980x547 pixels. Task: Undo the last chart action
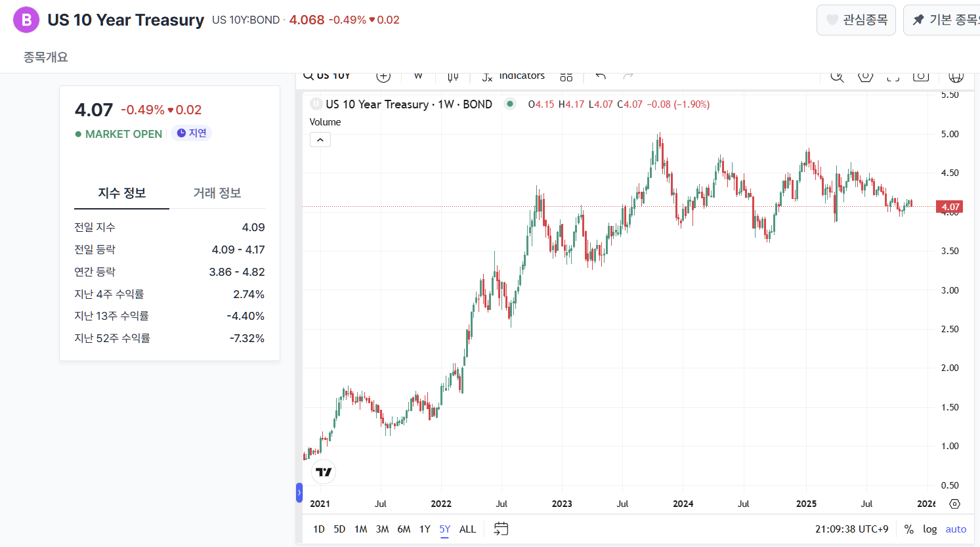click(x=601, y=76)
